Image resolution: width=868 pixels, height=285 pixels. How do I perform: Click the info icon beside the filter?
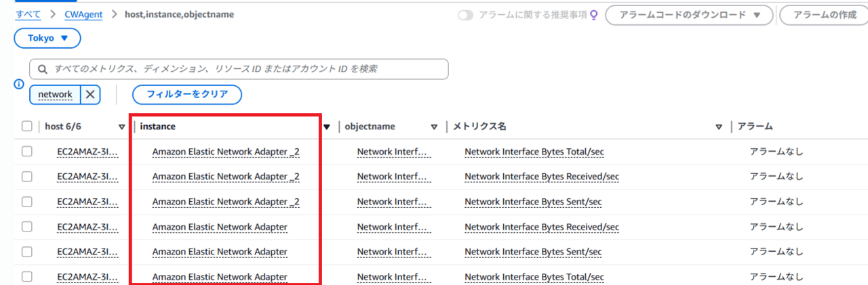coord(20,85)
